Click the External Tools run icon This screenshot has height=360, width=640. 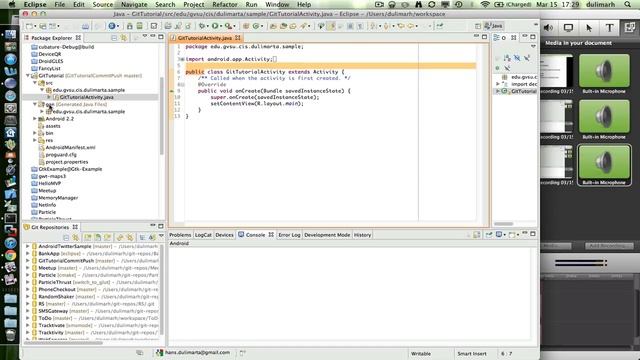click(229, 26)
